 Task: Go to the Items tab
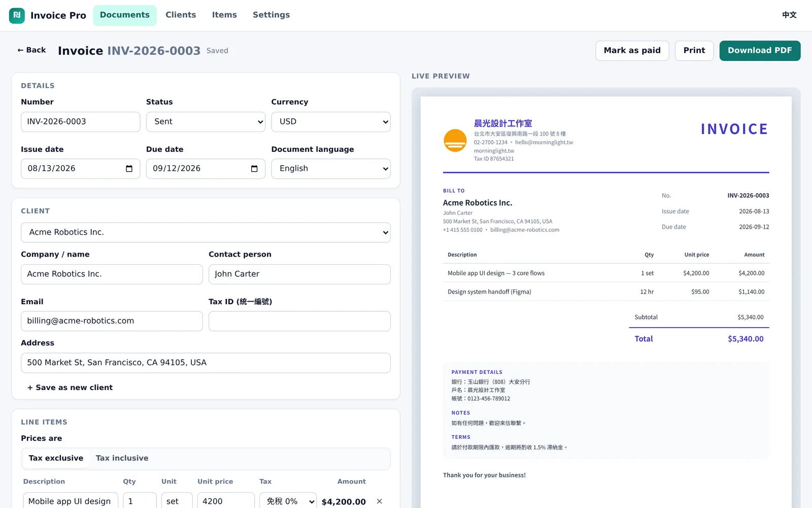(x=224, y=15)
